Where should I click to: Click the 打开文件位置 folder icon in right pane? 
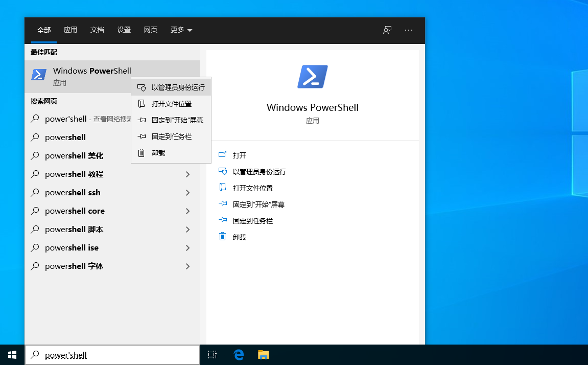tap(223, 188)
